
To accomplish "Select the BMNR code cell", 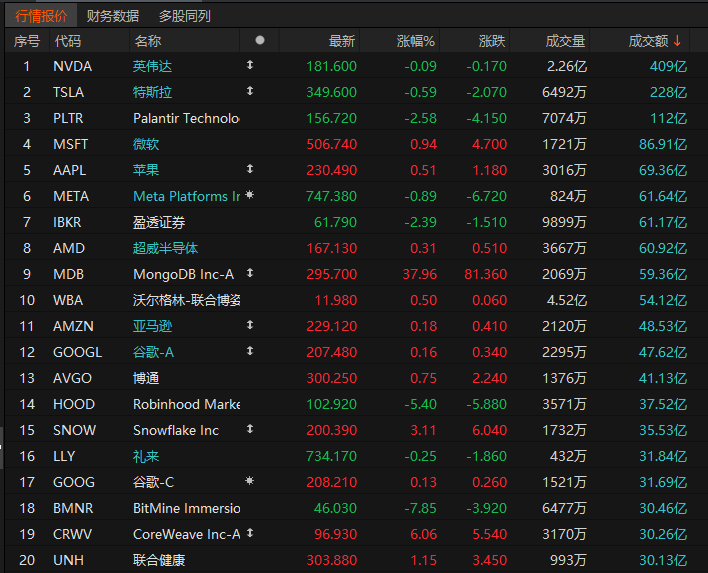I will pyautogui.click(x=73, y=508).
